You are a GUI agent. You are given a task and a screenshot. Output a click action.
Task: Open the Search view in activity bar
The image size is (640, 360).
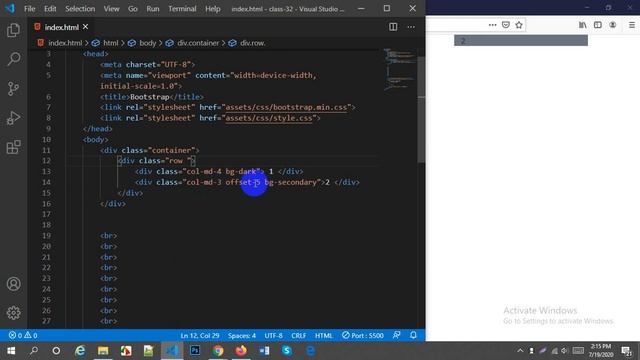coord(13,59)
